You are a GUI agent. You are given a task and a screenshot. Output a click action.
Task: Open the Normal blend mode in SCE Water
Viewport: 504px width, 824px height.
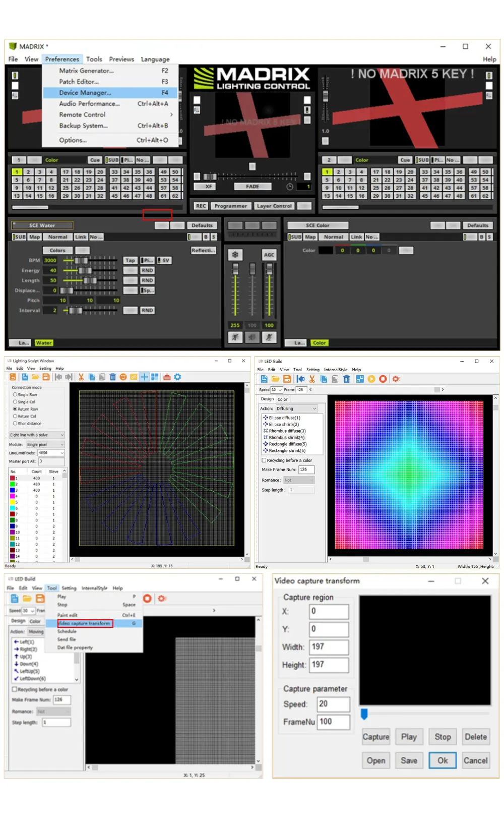(57, 237)
